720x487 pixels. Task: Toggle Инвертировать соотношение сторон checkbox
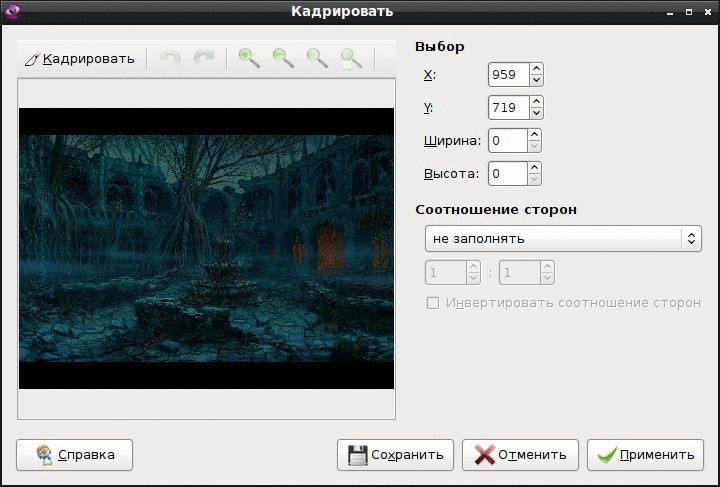(433, 303)
